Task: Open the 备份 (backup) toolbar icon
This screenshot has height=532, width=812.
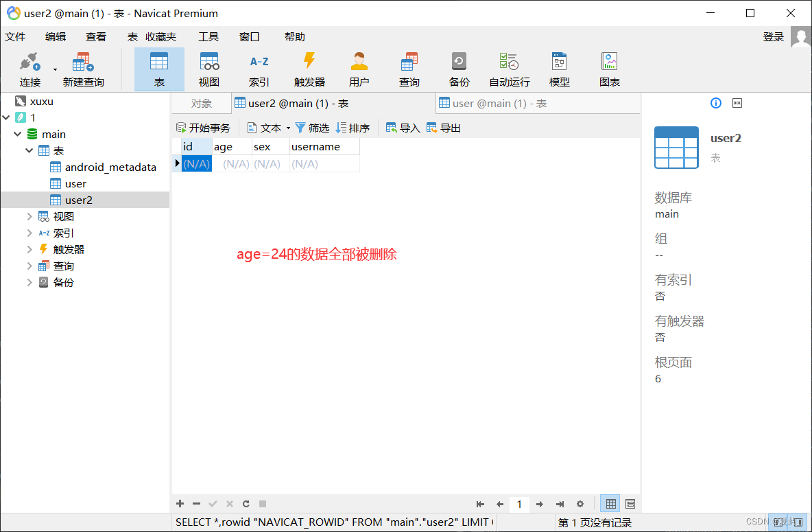Action: (x=459, y=68)
